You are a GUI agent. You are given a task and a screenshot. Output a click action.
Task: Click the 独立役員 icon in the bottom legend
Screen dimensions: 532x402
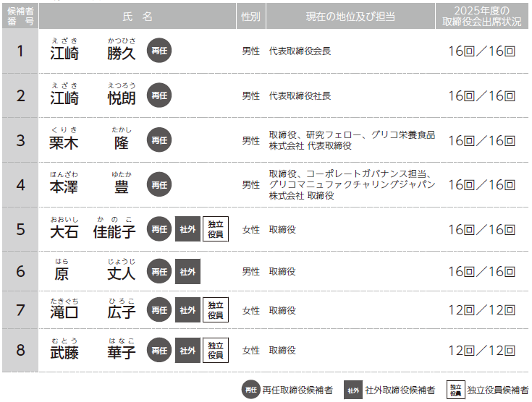(455, 390)
